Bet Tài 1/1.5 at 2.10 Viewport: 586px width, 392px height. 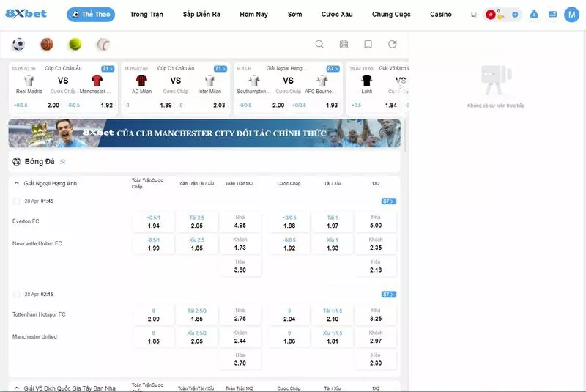point(333,315)
